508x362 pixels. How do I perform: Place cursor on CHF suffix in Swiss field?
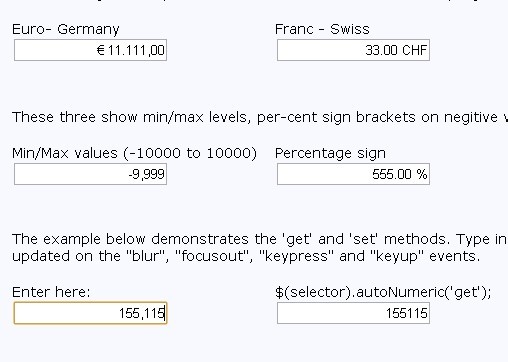[414, 50]
